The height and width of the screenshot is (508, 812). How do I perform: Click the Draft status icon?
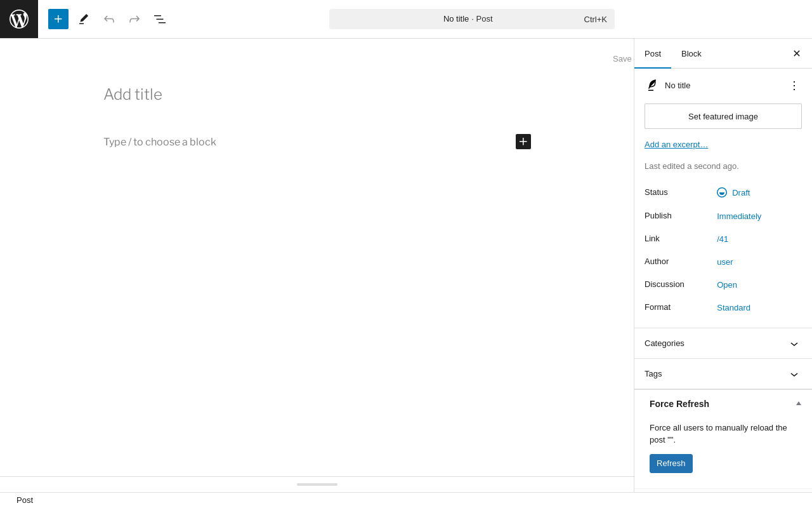click(722, 192)
